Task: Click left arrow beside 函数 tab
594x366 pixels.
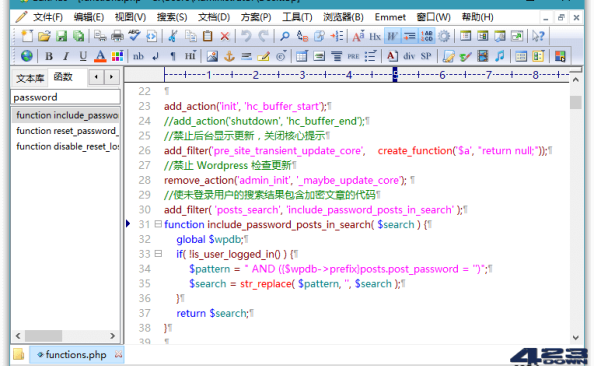Action: pos(96,77)
